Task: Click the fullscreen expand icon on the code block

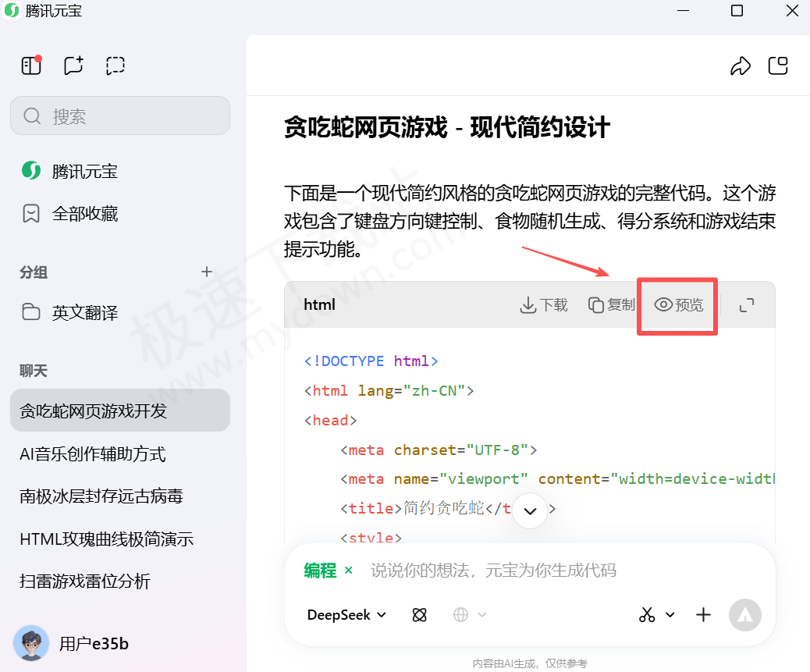Action: click(x=747, y=305)
